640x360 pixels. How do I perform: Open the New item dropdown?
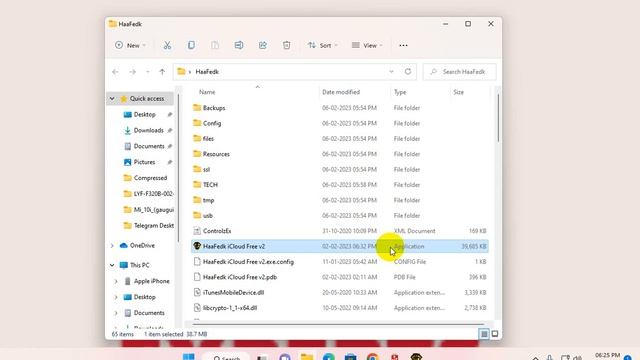130,45
